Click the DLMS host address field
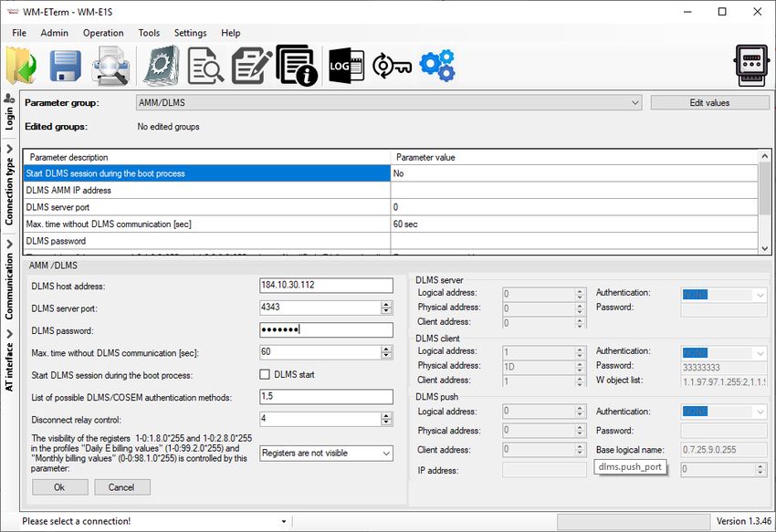 326,285
